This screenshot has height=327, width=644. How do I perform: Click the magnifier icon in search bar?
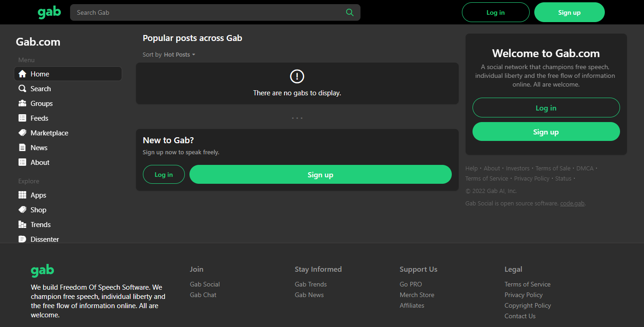[x=350, y=12]
